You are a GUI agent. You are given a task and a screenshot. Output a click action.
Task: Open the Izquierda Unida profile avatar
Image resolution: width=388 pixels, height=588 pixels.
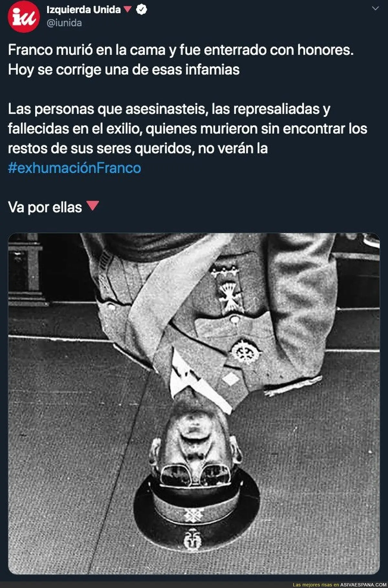24,16
